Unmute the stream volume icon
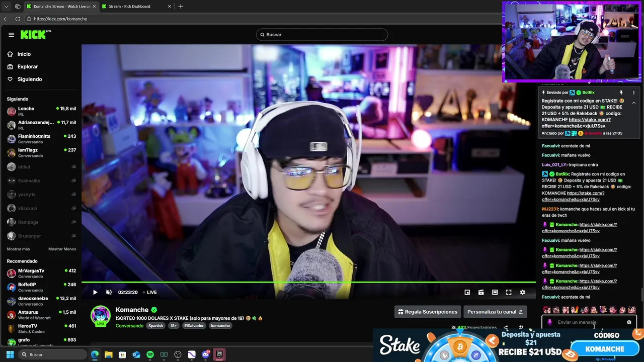 tap(109, 292)
